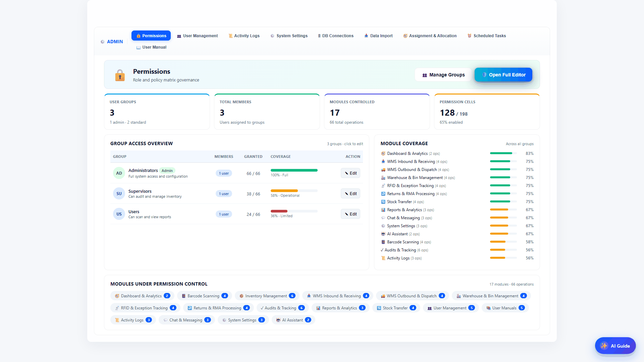Click the US avatar for Users group

pos(119,214)
